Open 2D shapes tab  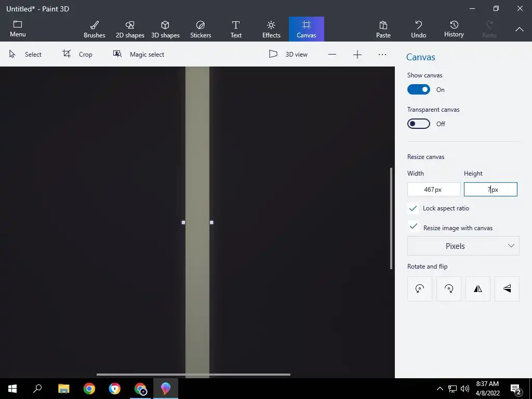pyautogui.click(x=130, y=29)
